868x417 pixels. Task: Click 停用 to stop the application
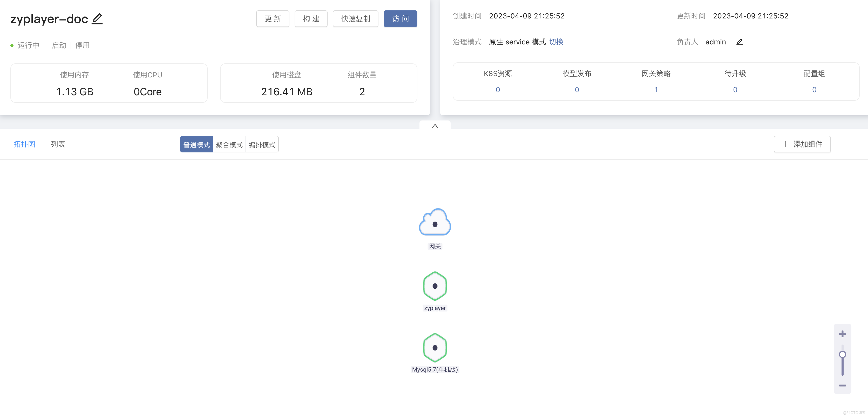(x=82, y=45)
